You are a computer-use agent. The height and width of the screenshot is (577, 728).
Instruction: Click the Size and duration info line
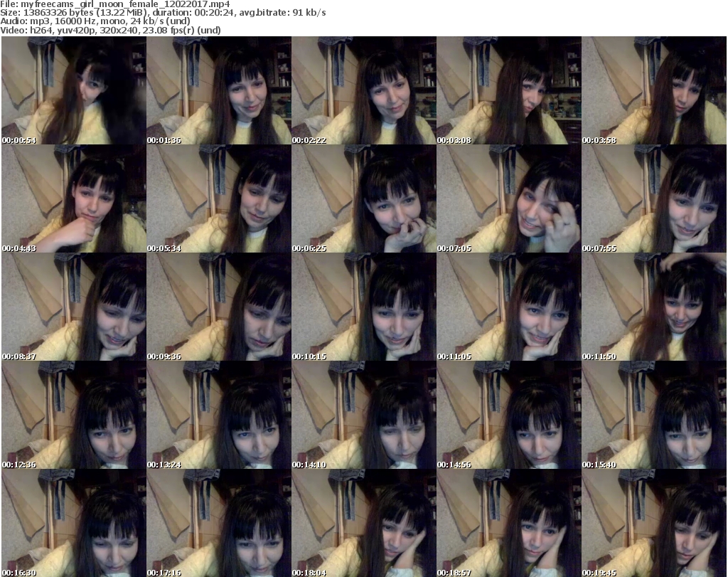tap(163, 13)
